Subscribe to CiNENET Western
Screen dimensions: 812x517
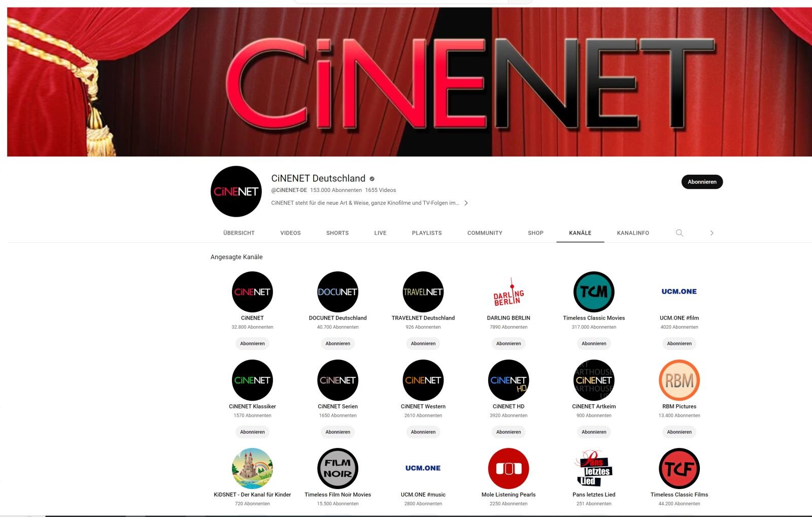[x=423, y=432]
